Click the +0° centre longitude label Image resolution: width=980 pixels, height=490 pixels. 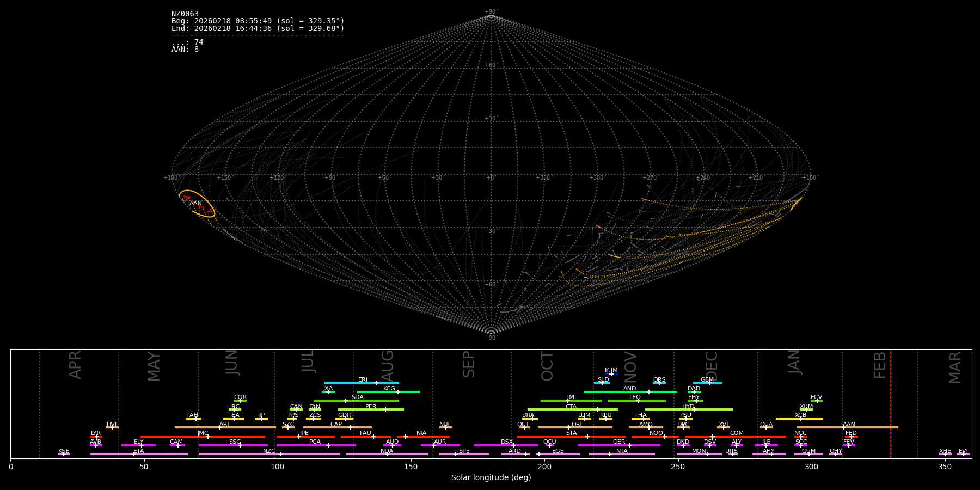click(x=491, y=178)
